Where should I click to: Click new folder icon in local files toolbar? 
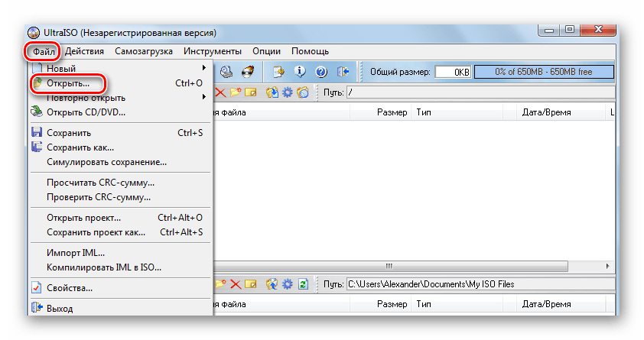pos(220,283)
